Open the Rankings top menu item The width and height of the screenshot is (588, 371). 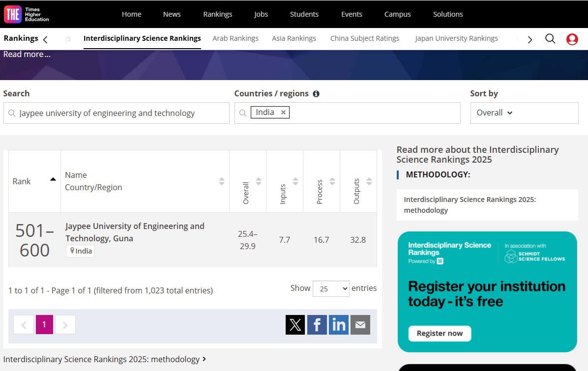coord(217,14)
